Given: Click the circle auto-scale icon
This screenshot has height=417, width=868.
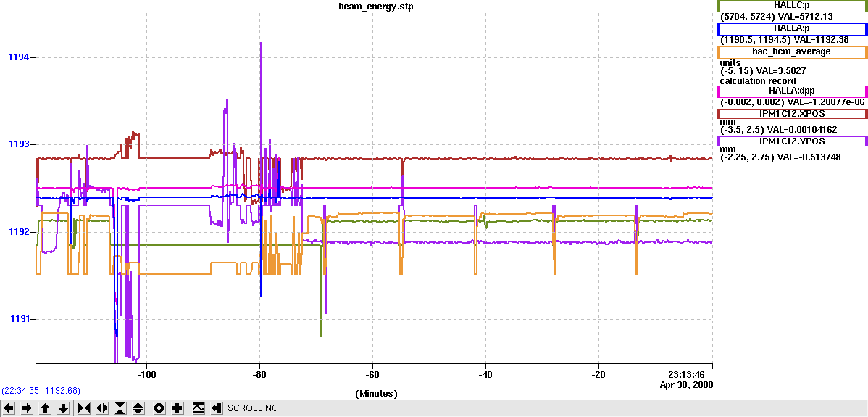Looking at the screenshot, I should 159,408.
